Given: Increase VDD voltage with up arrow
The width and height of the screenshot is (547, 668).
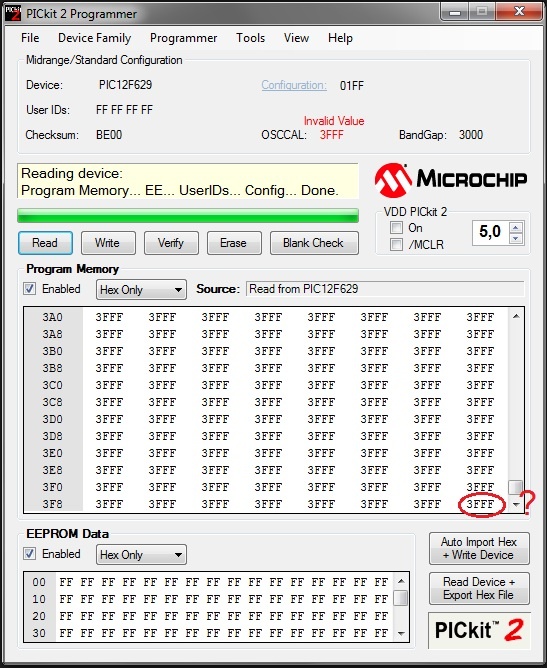Looking at the screenshot, I should click(x=516, y=228).
